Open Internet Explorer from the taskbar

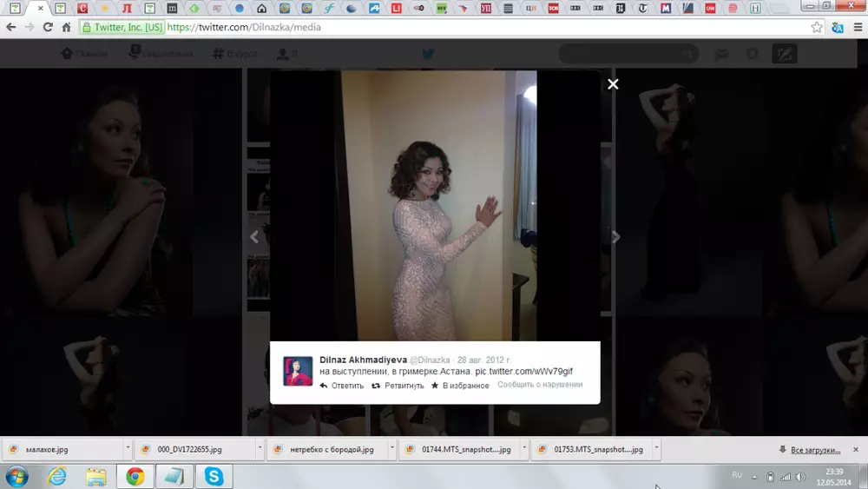pyautogui.click(x=57, y=476)
